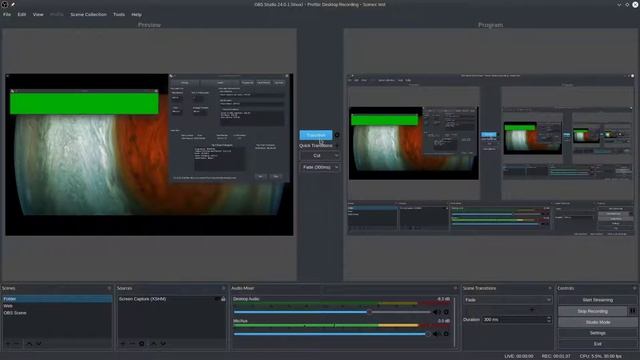640x360 pixels.
Task: Open the Profile menu
Action: [56, 14]
